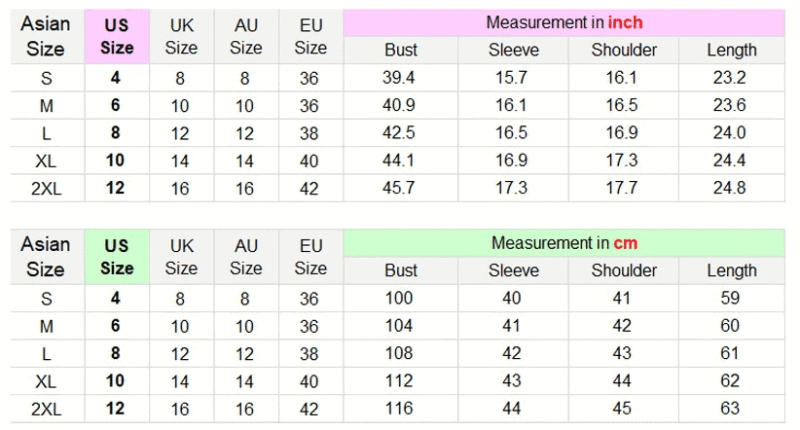Select length value 59 in cm table
The image size is (800, 430).
click(730, 298)
